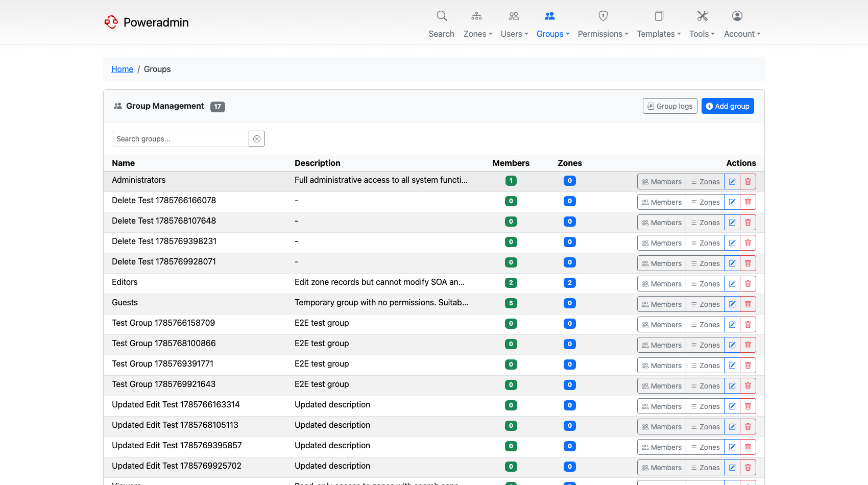Show Members of the Guests group

tap(662, 304)
